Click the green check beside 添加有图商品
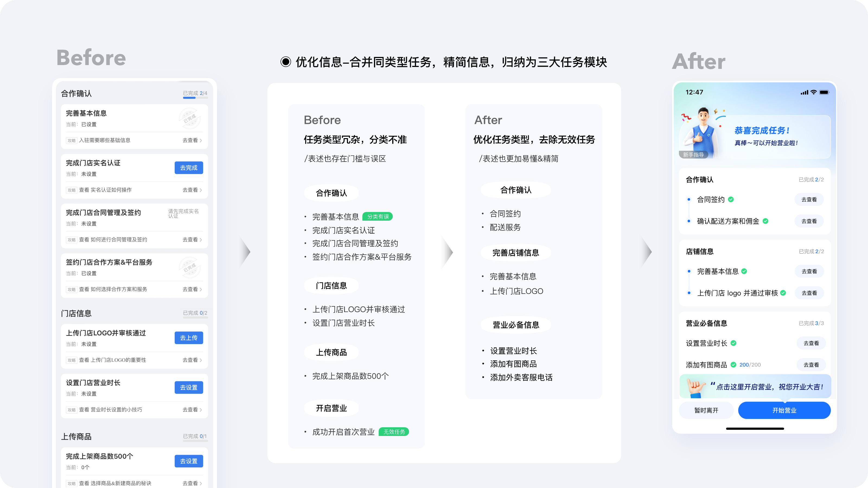This screenshot has width=868, height=488. pos(733,364)
